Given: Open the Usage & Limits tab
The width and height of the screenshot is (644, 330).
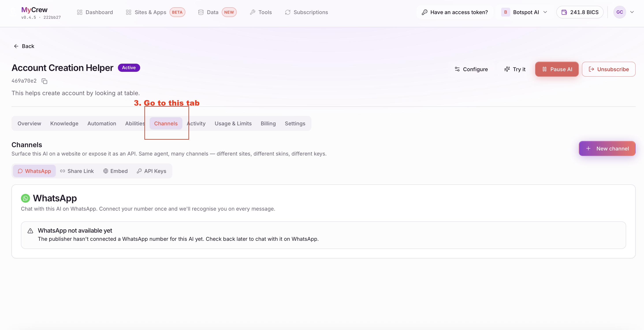Looking at the screenshot, I should [x=233, y=123].
